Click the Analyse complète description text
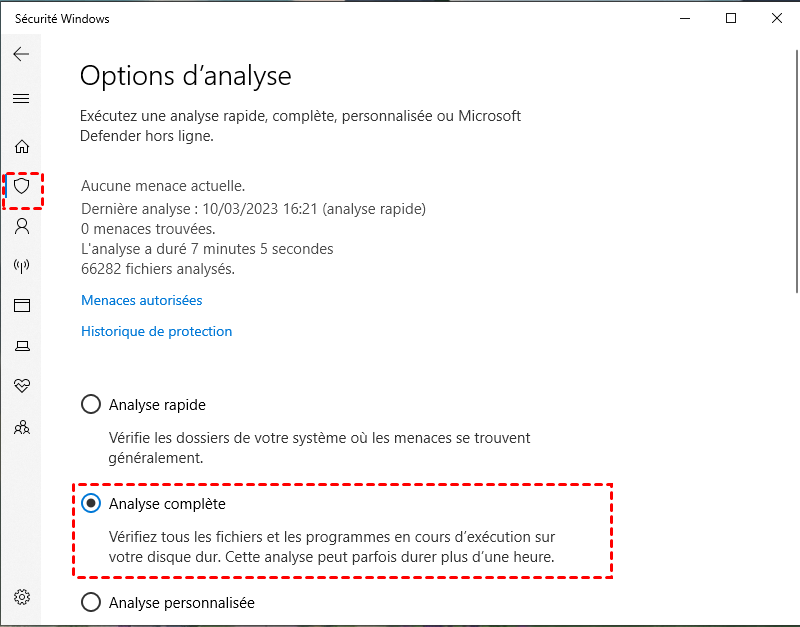 click(x=331, y=547)
